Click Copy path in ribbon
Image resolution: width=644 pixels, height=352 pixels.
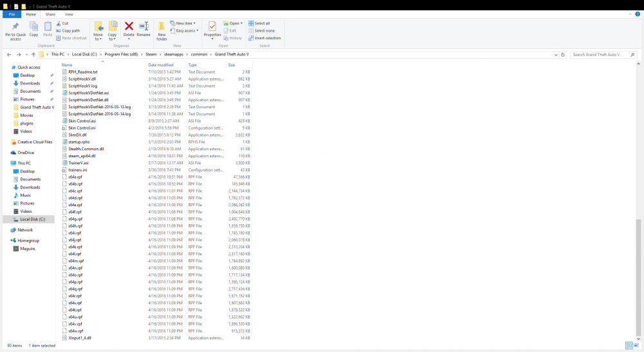68,31
